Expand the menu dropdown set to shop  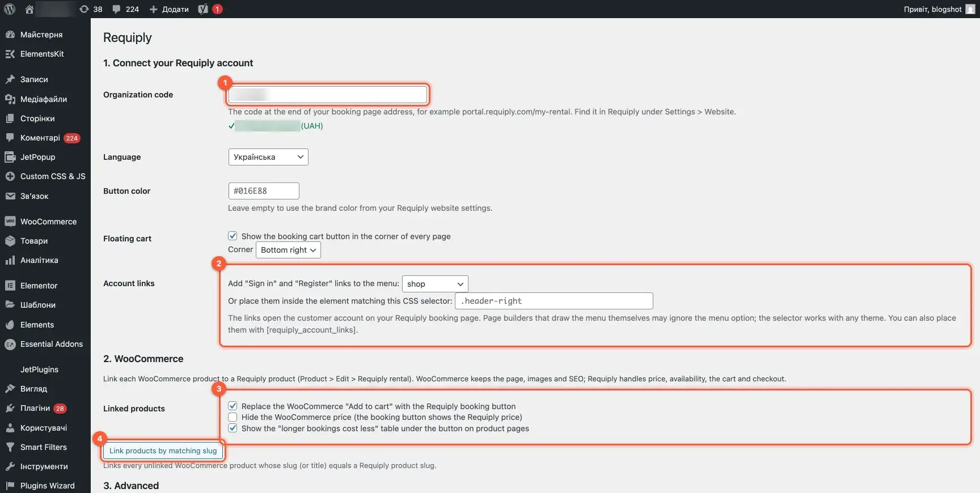pyautogui.click(x=435, y=284)
